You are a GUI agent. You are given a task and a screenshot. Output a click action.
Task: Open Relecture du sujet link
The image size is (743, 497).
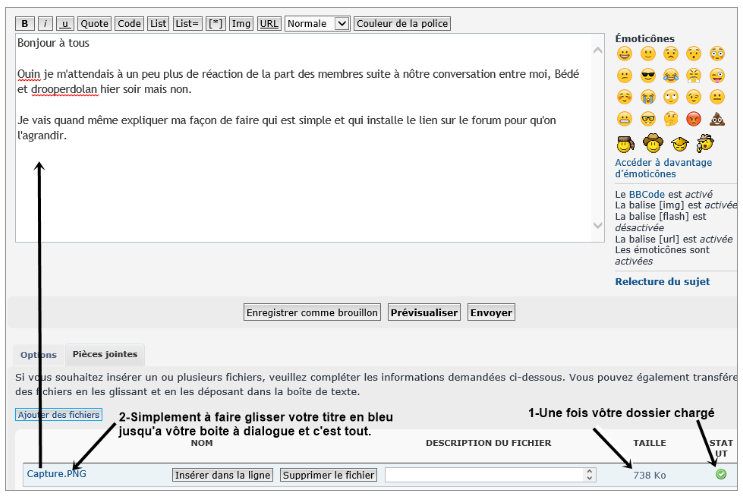(662, 281)
